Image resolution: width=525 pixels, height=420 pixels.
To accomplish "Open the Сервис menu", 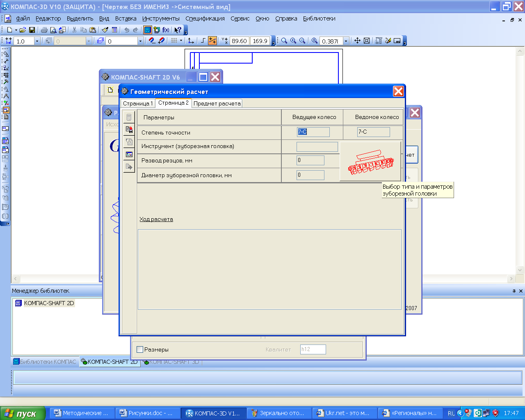I will (240, 18).
